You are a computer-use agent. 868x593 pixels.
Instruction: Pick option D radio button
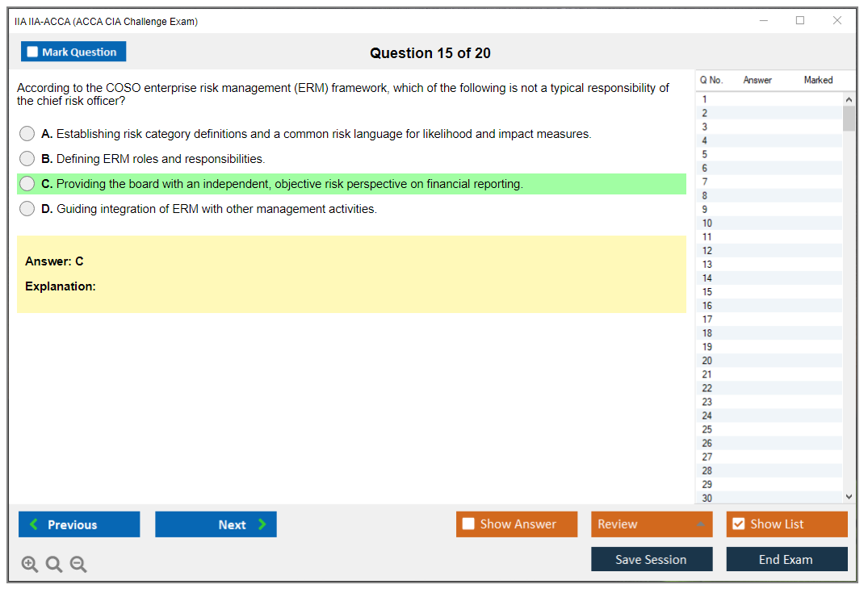[x=27, y=209]
